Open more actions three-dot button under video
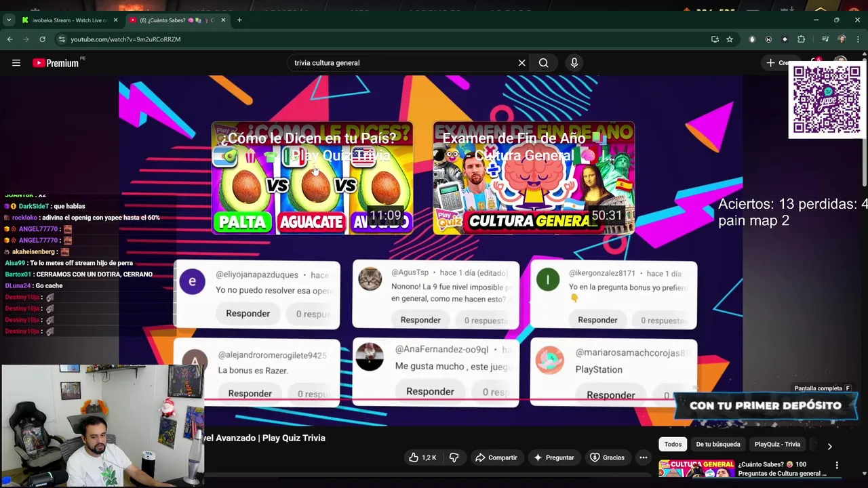The image size is (868, 488). (x=643, y=457)
